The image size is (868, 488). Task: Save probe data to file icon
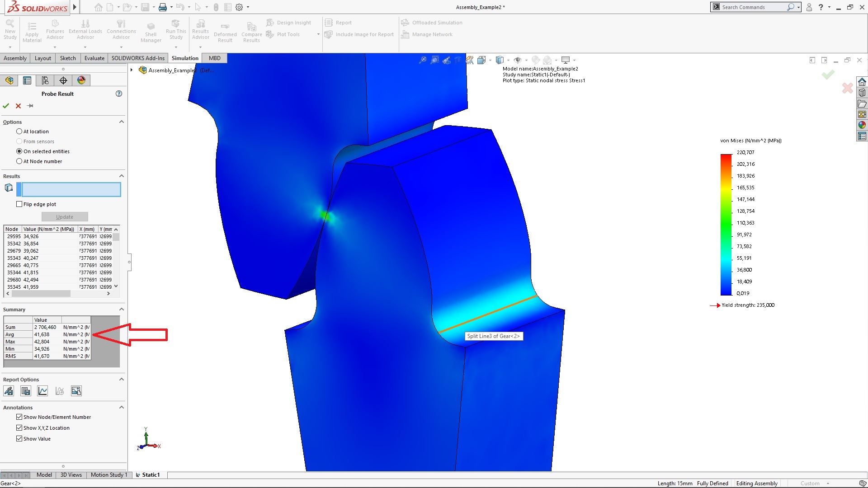click(26, 391)
